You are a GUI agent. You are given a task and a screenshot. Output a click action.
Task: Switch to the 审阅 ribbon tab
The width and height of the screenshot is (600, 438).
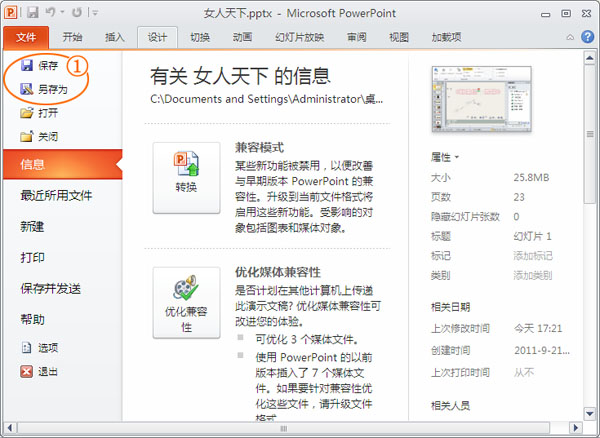(357, 37)
